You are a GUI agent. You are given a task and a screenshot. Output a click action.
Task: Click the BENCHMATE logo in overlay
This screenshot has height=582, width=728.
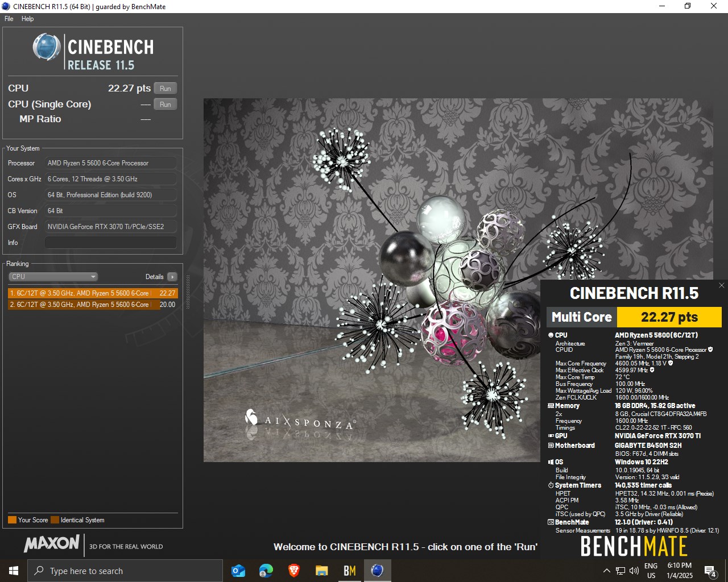[634, 546]
